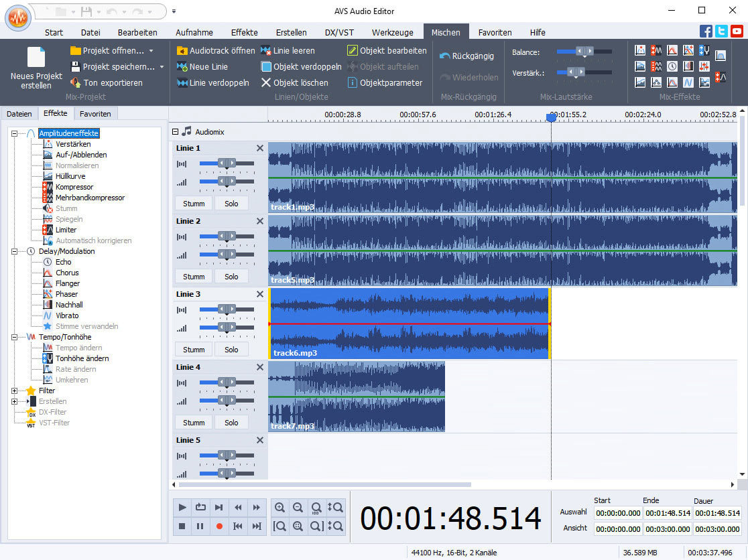748x560 pixels.
Task: Select the Kompressor effect in tree
Action: [74, 187]
